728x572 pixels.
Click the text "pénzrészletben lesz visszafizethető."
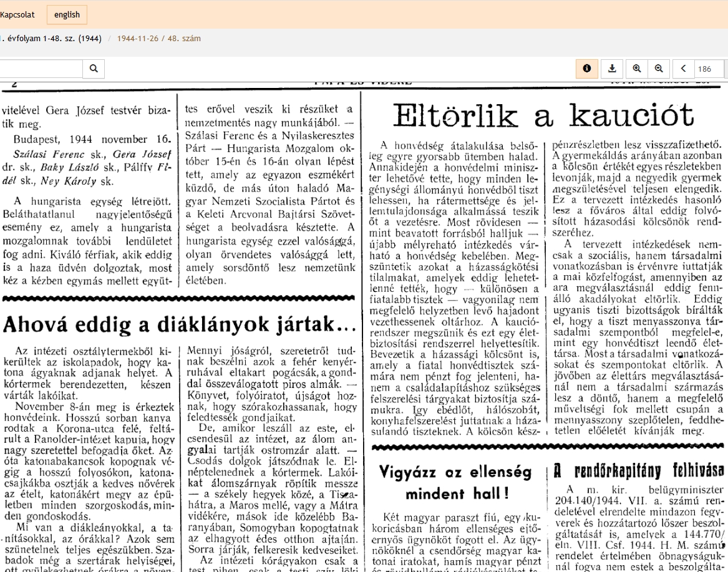637,144
